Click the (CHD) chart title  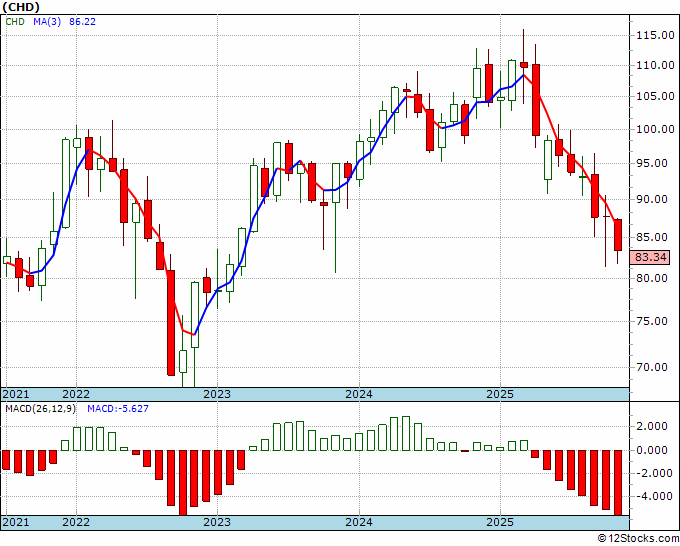point(21,7)
